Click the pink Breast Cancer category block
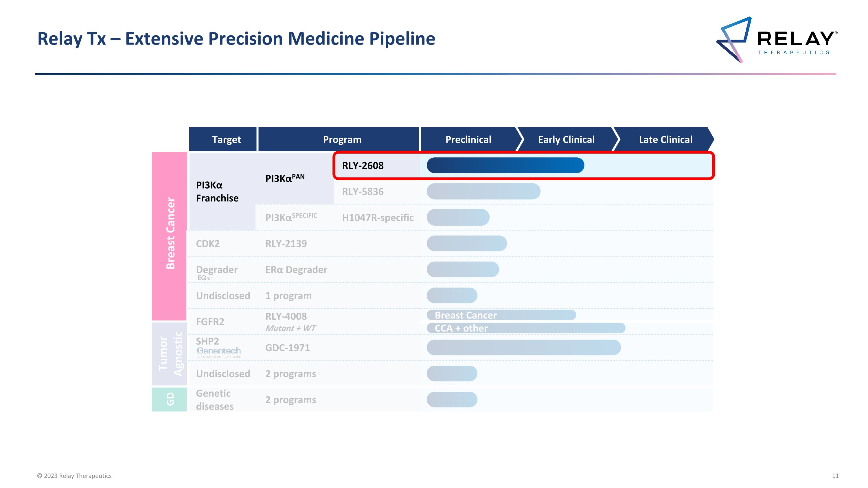Screen dimensions: 868x488 170,236
